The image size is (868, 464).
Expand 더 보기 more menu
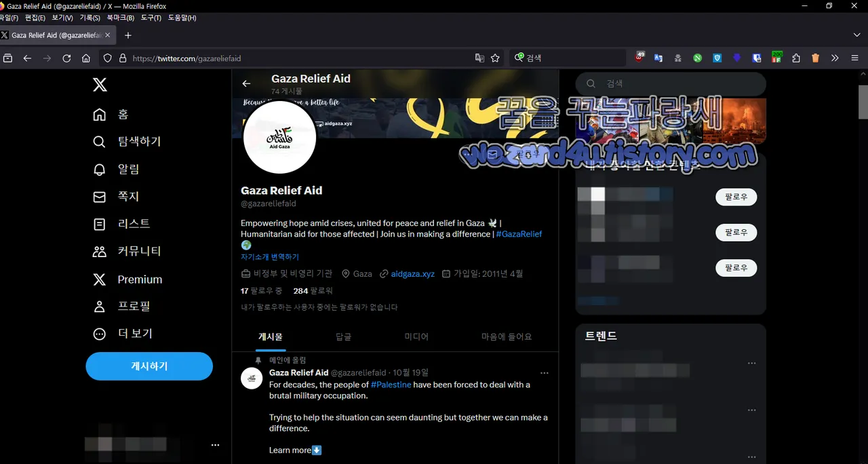pyautogui.click(x=123, y=334)
